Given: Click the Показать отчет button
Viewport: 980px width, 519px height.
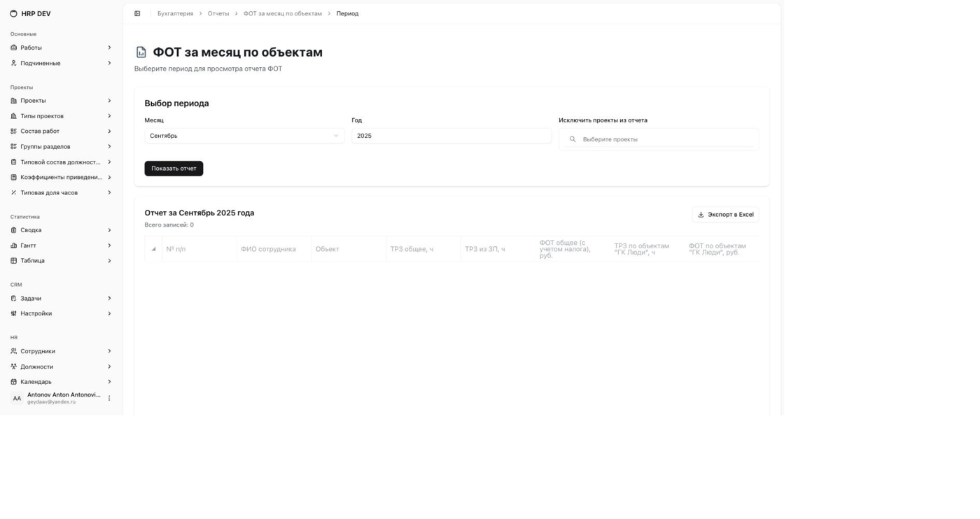Looking at the screenshot, I should 174,169.
